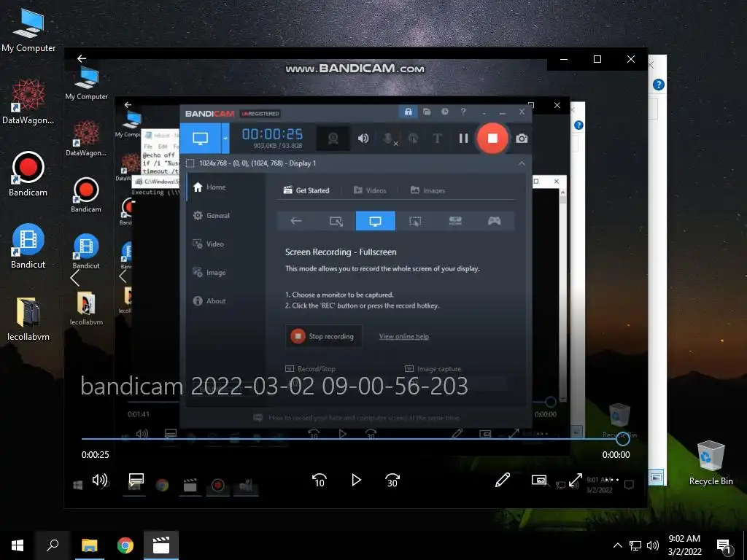Open the Action Center notifications icon
747x560 pixels.
click(x=724, y=546)
